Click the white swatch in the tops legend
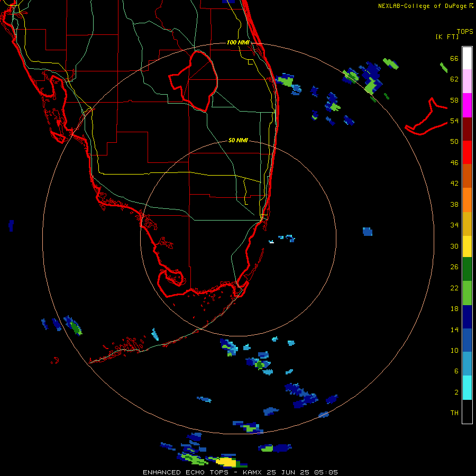This screenshot has width=476, height=476. coord(467,58)
